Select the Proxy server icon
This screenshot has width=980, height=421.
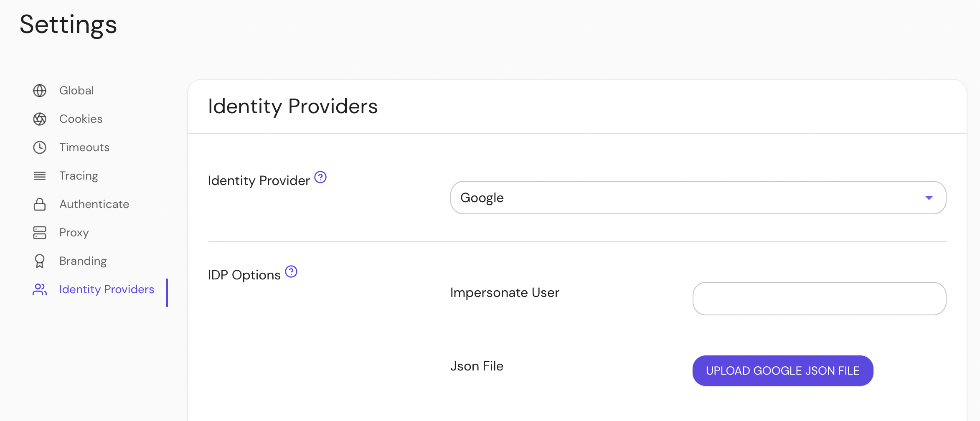click(x=40, y=232)
